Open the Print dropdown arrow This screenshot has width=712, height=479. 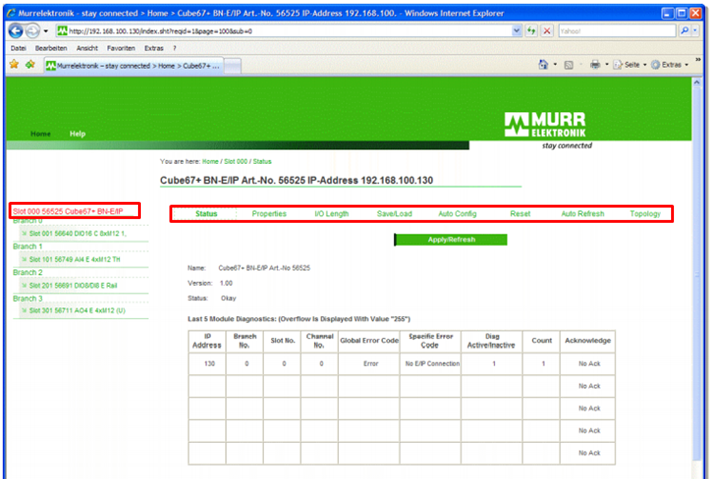click(x=607, y=65)
